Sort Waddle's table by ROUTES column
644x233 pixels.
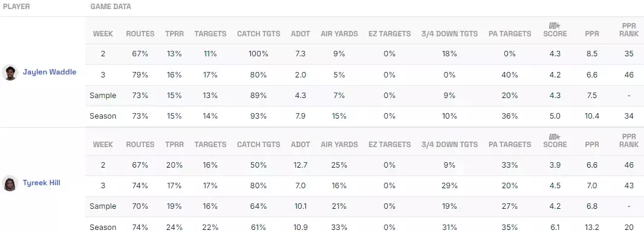[x=140, y=34]
